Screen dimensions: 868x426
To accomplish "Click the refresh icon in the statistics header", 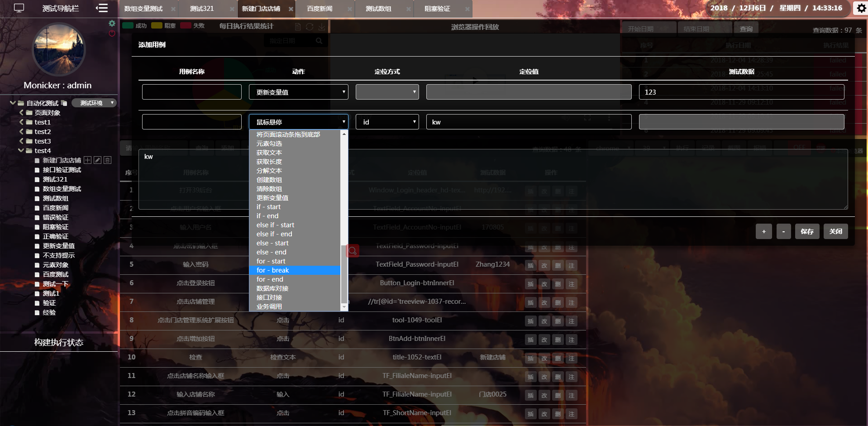I will [x=310, y=27].
